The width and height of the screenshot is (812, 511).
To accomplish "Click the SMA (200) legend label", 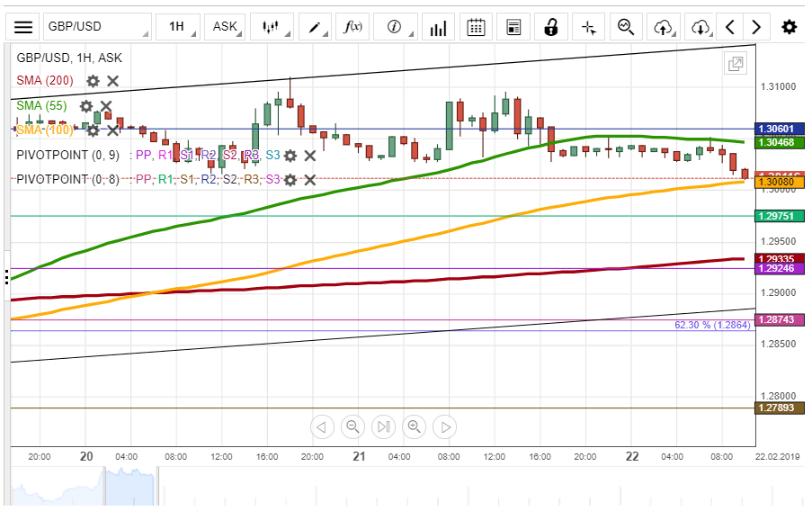I will [45, 81].
